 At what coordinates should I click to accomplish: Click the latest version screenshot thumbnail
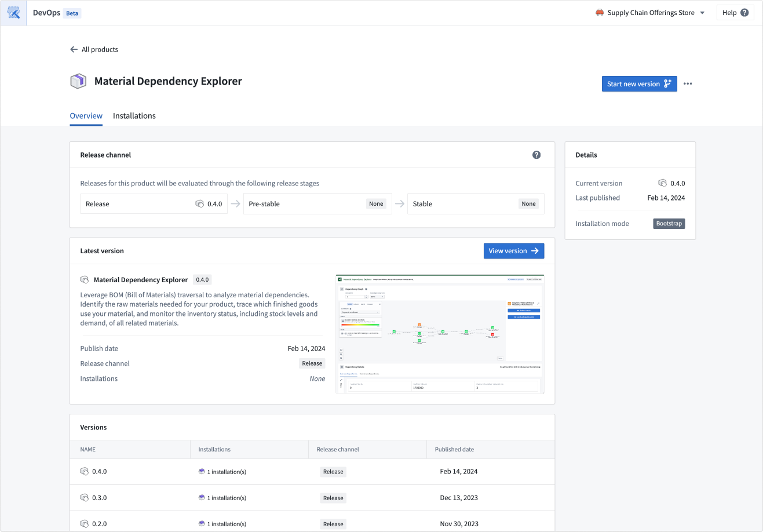click(439, 333)
